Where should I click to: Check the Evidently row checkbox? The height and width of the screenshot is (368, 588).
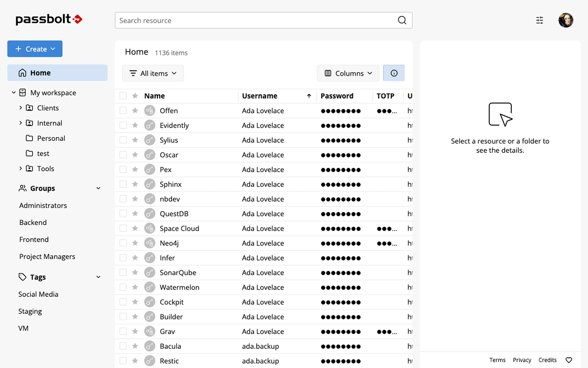pyautogui.click(x=123, y=125)
